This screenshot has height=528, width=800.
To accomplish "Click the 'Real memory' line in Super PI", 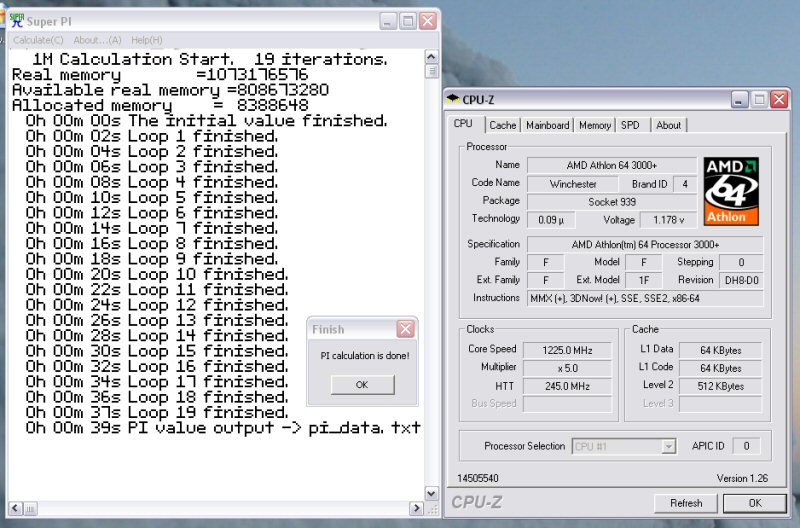I will [x=160, y=74].
